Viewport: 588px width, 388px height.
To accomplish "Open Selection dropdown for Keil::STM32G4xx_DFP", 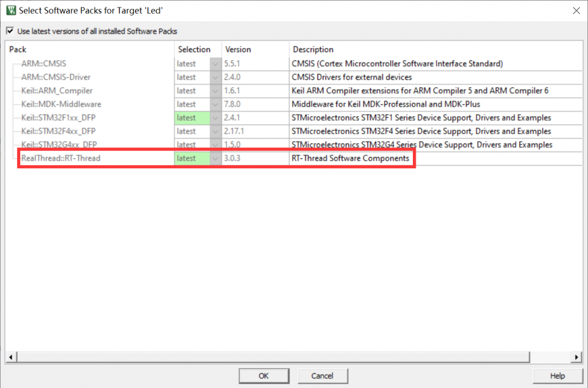I will [215, 145].
